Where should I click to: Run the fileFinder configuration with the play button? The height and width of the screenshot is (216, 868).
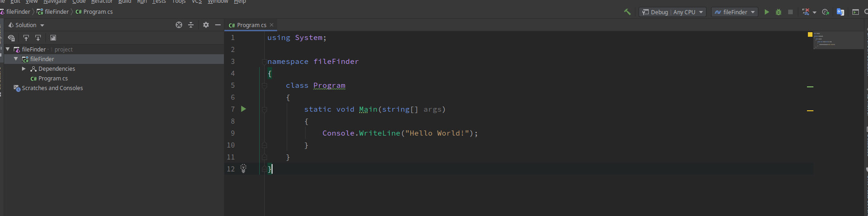point(767,12)
